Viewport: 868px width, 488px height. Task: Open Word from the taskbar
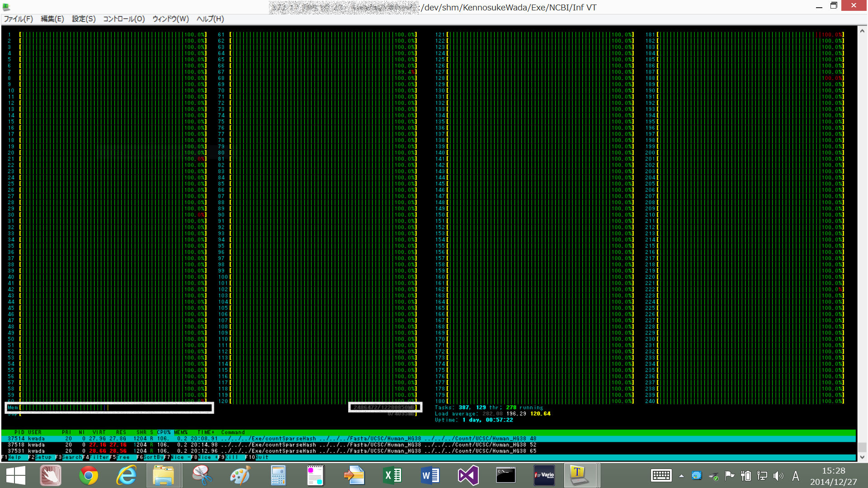point(430,475)
